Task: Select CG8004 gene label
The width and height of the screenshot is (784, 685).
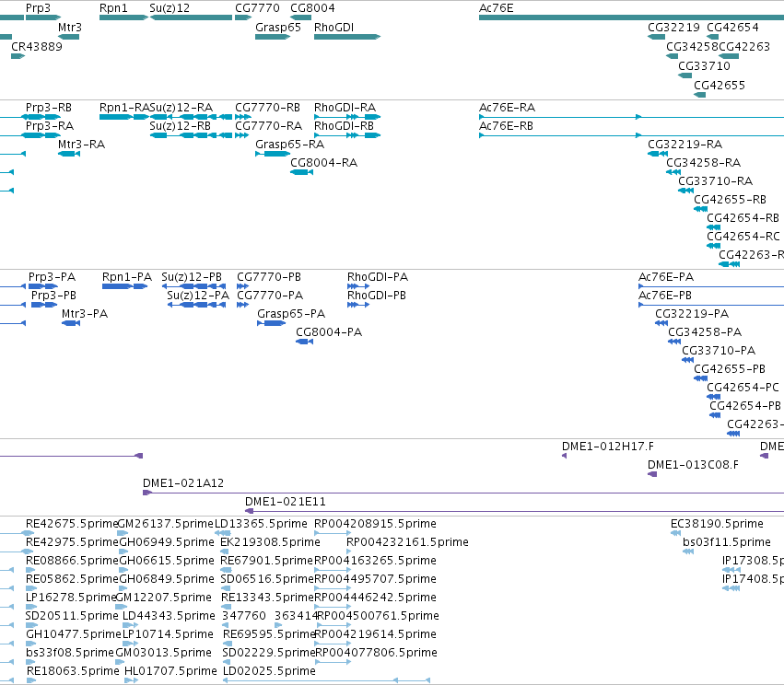Action: [312, 8]
